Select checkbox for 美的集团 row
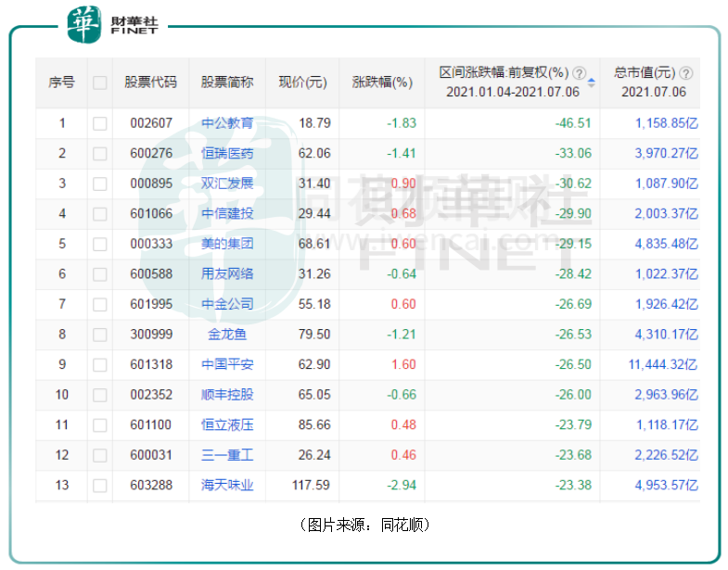This screenshot has width=728, height=570. 99,244
